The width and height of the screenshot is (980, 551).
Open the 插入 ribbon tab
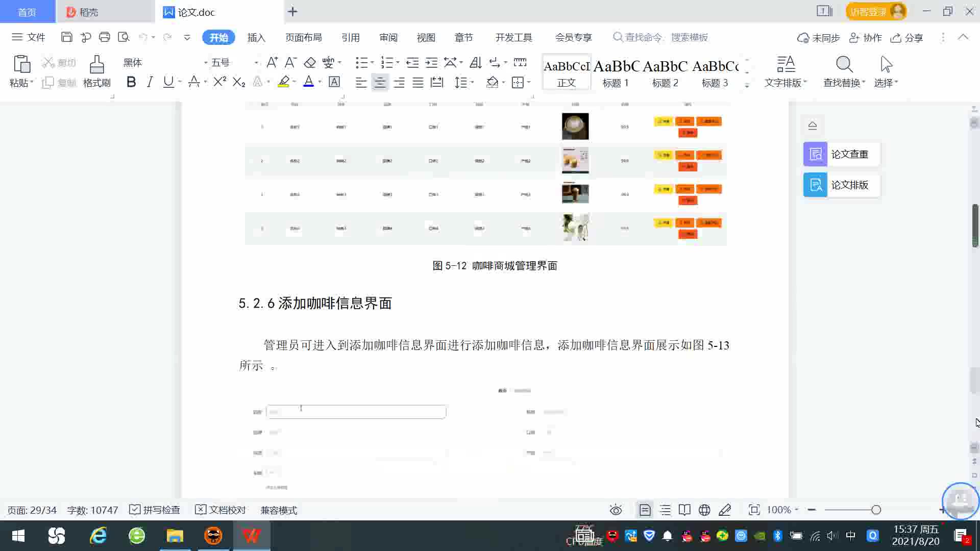pos(256,37)
